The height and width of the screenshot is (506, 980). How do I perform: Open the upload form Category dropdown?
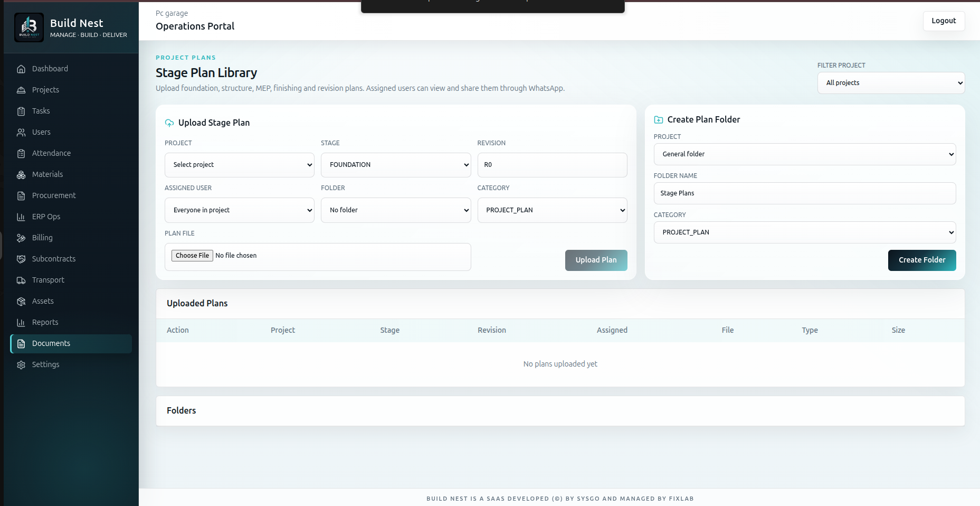552,210
